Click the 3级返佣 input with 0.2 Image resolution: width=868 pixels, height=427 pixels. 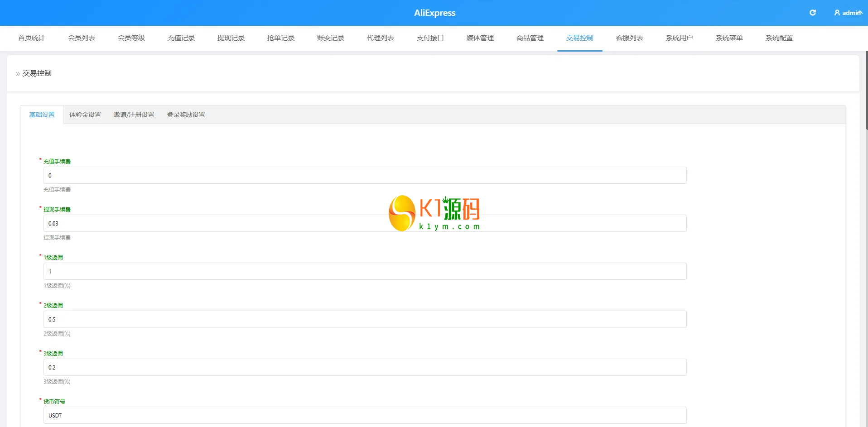(x=365, y=367)
